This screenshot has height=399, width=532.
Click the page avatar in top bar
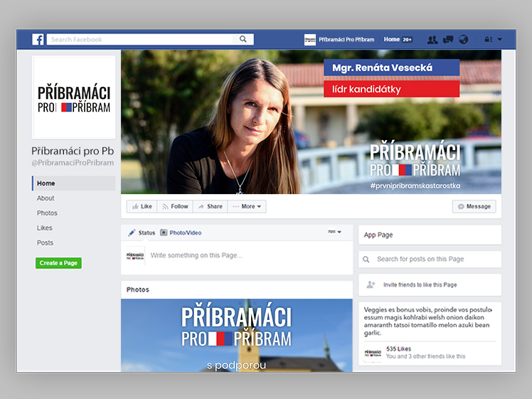pos(310,40)
